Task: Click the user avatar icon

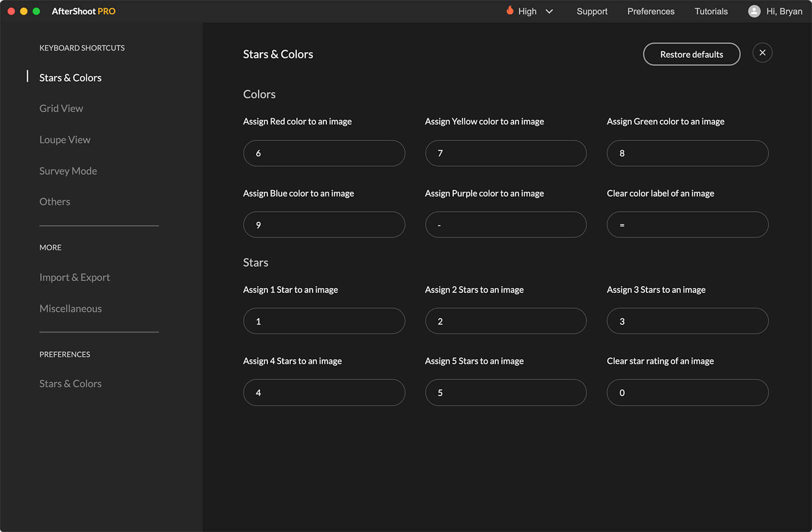Action: [754, 11]
